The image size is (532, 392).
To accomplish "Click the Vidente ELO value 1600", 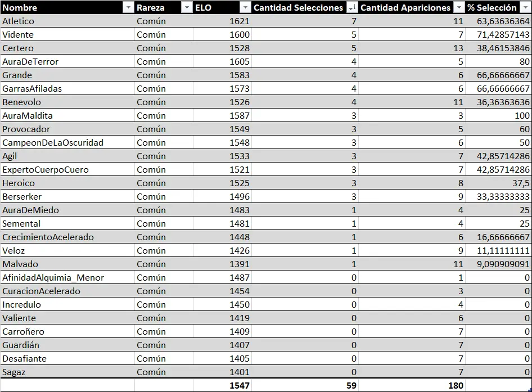I will [x=222, y=35].
